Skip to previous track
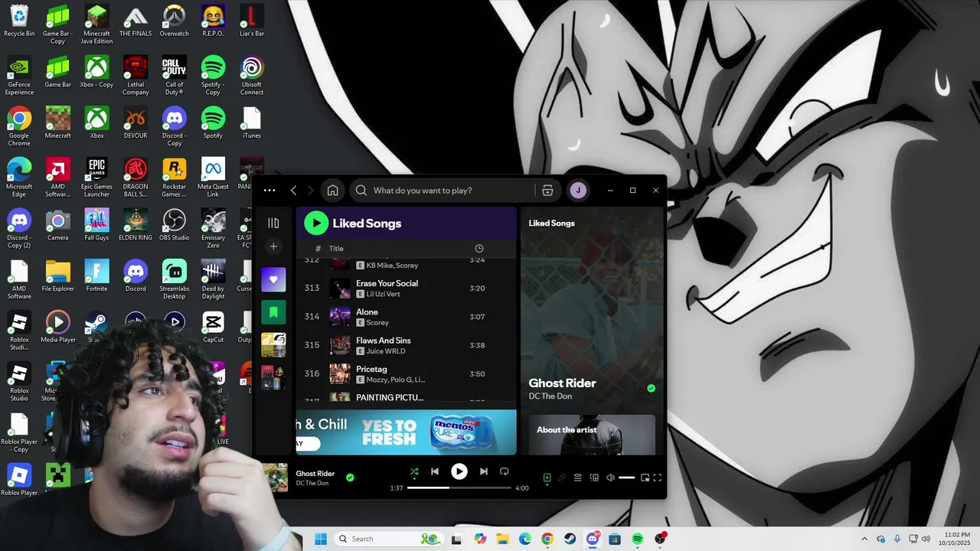 (x=435, y=471)
